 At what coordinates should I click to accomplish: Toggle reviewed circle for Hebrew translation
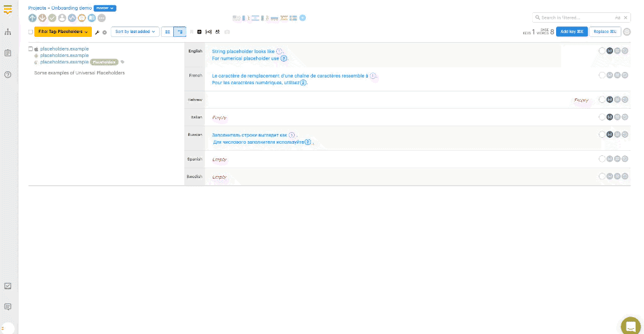[x=602, y=100]
